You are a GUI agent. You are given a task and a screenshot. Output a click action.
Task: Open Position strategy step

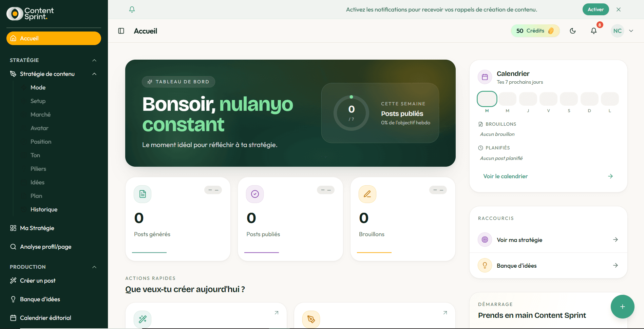pyautogui.click(x=41, y=142)
